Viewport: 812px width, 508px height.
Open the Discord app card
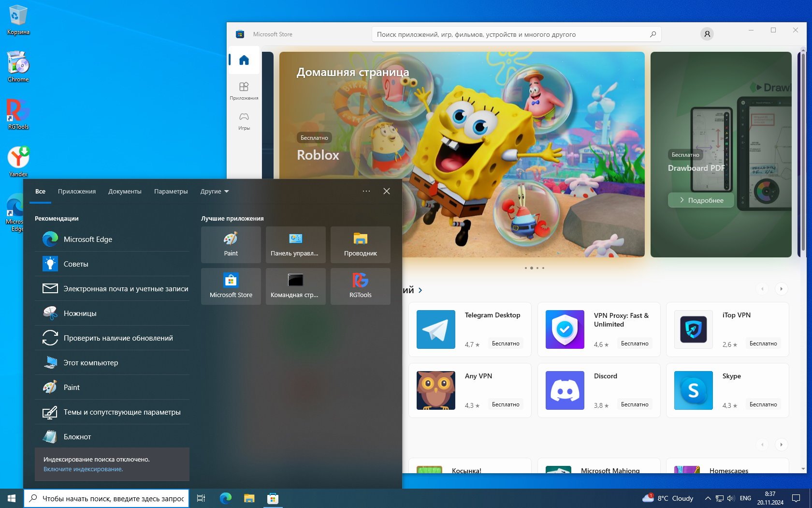[598, 390]
